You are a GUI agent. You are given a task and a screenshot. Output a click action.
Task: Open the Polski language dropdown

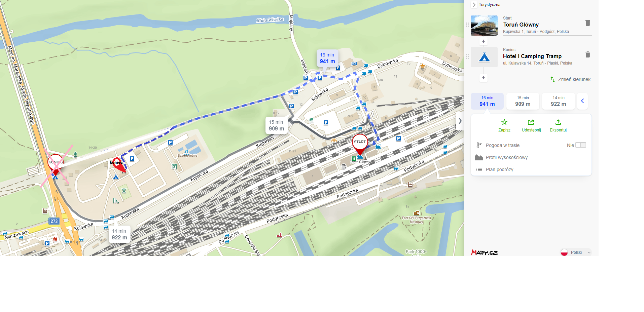[x=576, y=252]
